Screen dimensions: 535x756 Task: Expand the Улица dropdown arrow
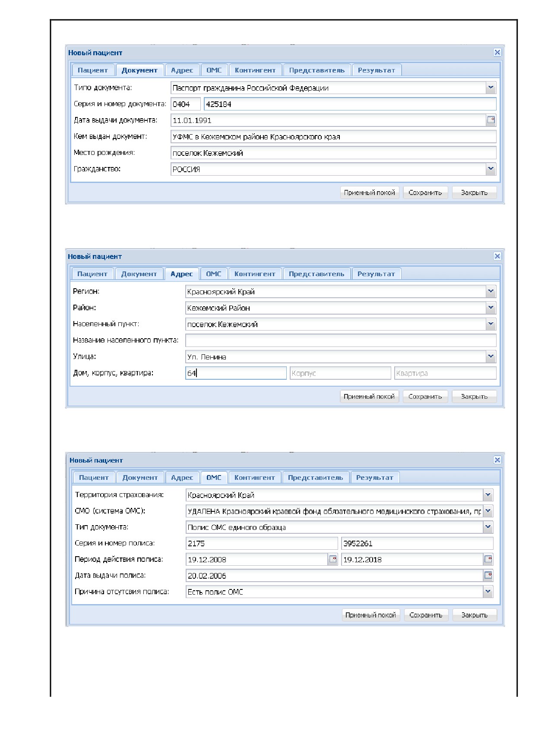pyautogui.click(x=491, y=356)
